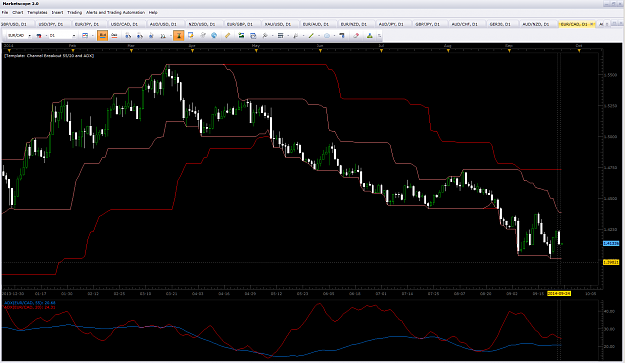Toggle the Bid price display button
Viewport: 625px width, 363px height.
pyautogui.click(x=102, y=36)
